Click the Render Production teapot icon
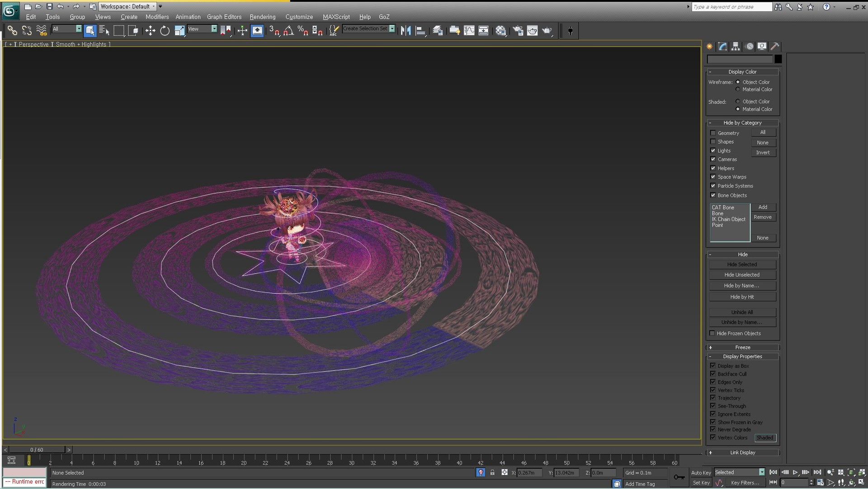 [x=547, y=31]
